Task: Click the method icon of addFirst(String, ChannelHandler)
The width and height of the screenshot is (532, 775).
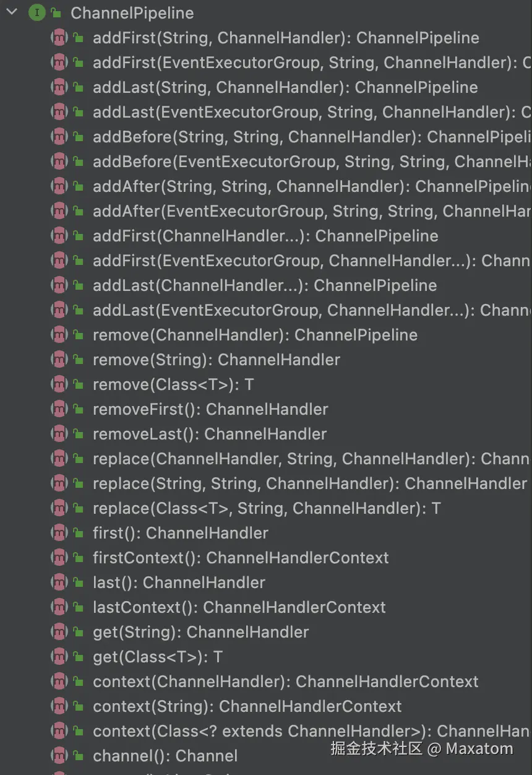Action: (59, 37)
